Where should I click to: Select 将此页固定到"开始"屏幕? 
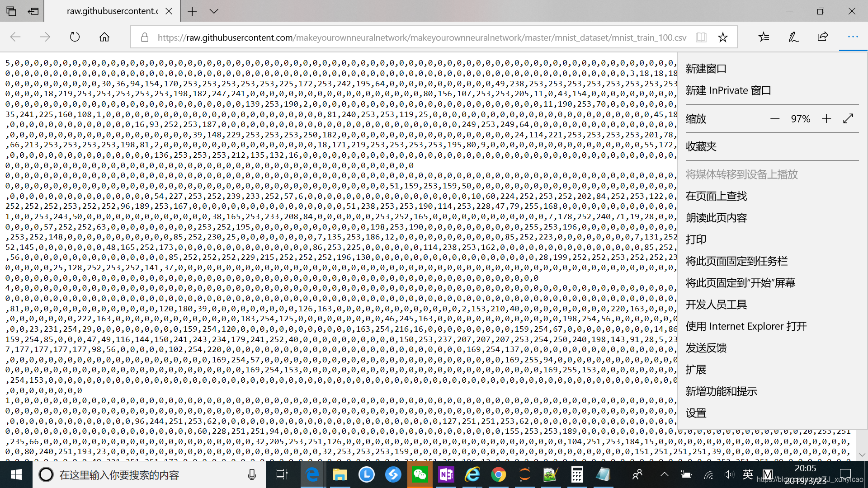(772, 283)
